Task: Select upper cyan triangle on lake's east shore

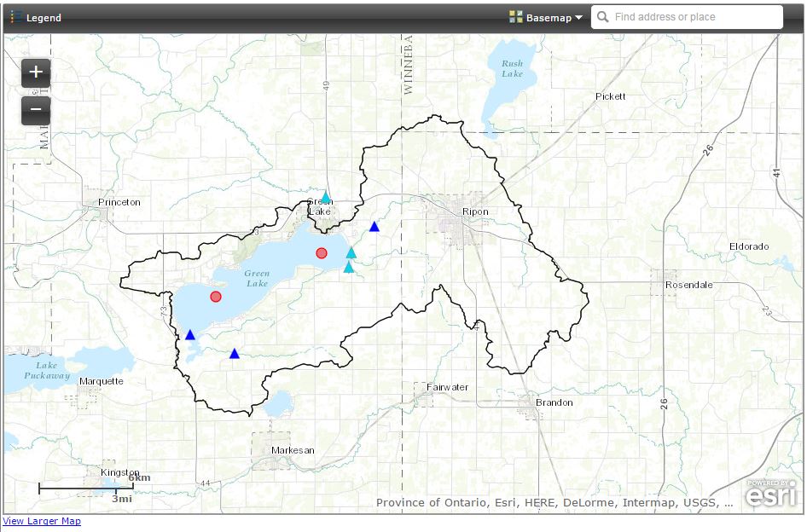Action: pyautogui.click(x=351, y=252)
